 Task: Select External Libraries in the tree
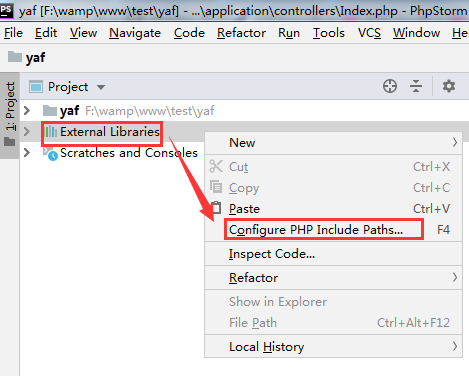point(110,132)
